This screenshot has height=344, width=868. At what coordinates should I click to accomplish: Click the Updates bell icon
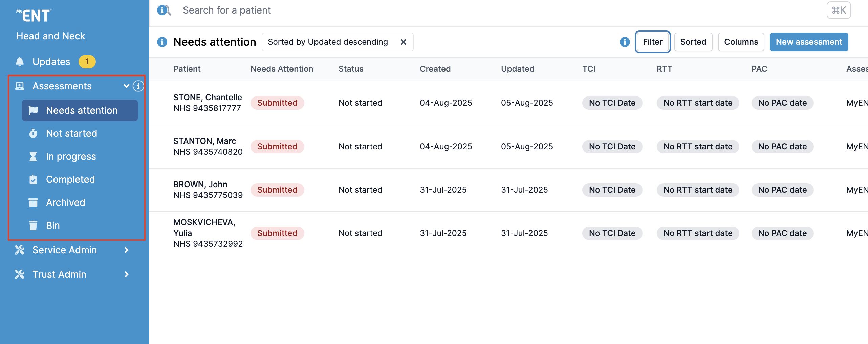(20, 62)
